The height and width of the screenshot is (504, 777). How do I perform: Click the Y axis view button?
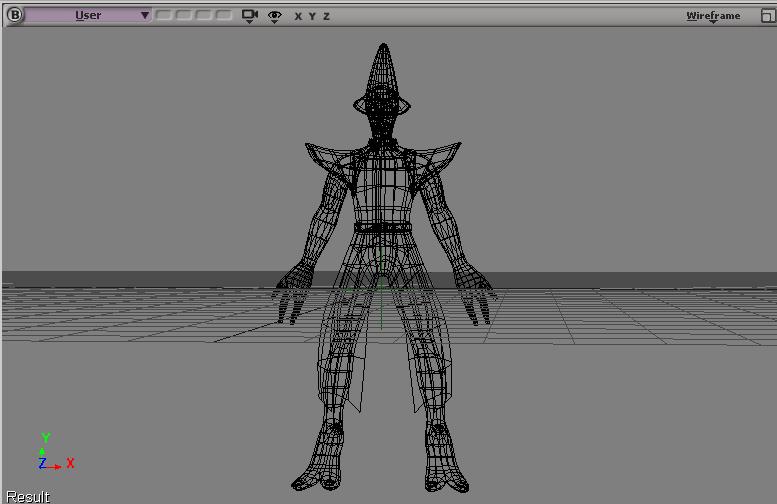pos(312,16)
